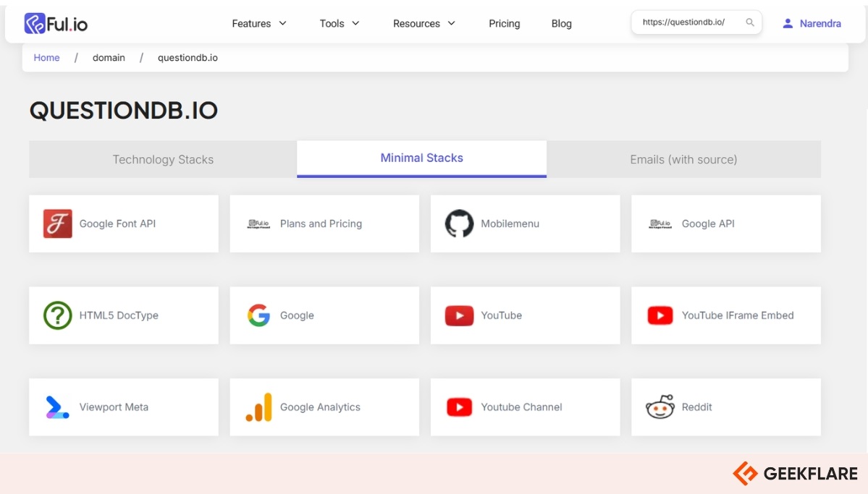Image resolution: width=868 pixels, height=494 pixels.
Task: Expand the Tools dropdown menu
Action: pyautogui.click(x=340, y=23)
